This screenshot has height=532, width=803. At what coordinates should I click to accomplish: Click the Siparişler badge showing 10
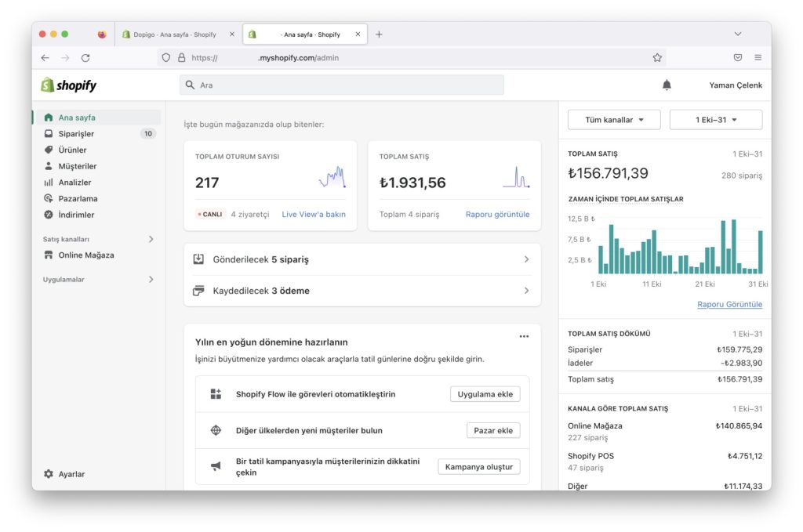(148, 133)
